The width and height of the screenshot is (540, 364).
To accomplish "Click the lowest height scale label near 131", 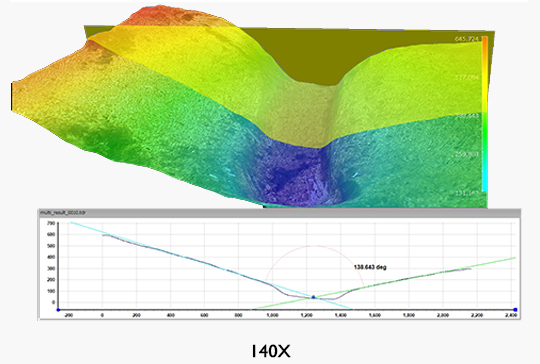I will [467, 193].
